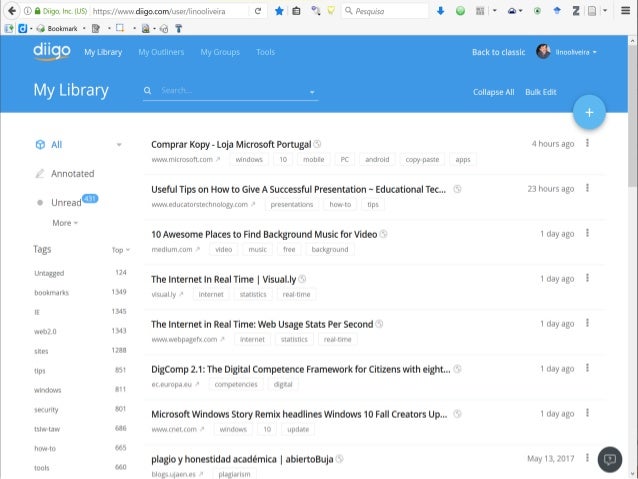Click external link arrow next to www.cnet.com
This screenshot has height=479, width=638.
(202, 429)
